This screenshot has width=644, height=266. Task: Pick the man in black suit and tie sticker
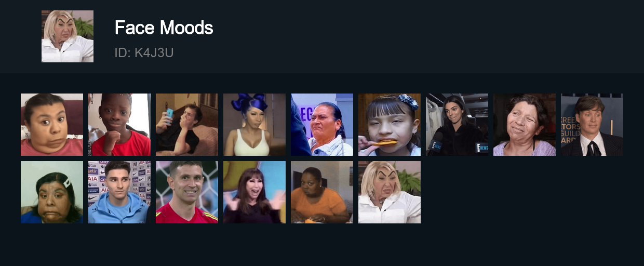[x=592, y=125]
